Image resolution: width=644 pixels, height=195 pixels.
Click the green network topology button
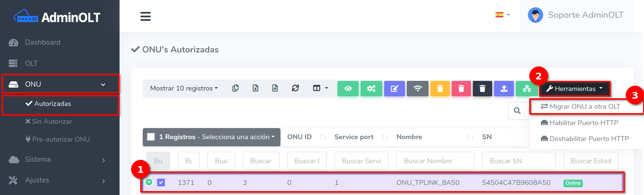(527, 89)
